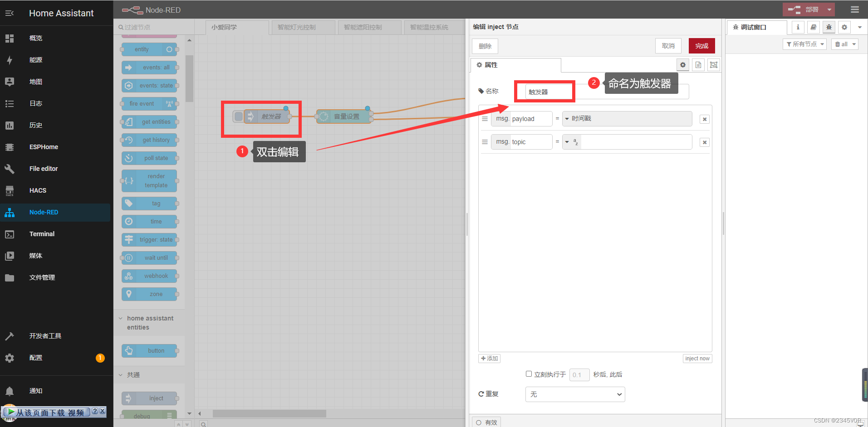Open the 重复 repeat dropdown

(575, 394)
